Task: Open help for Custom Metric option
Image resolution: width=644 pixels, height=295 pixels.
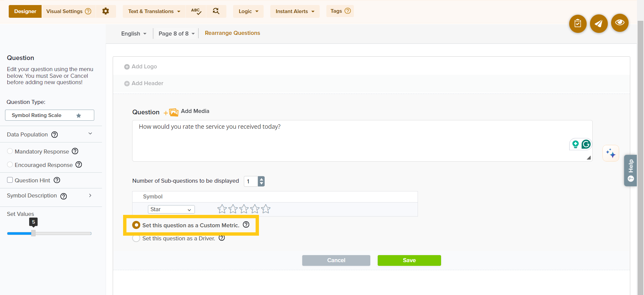Action: tap(246, 225)
